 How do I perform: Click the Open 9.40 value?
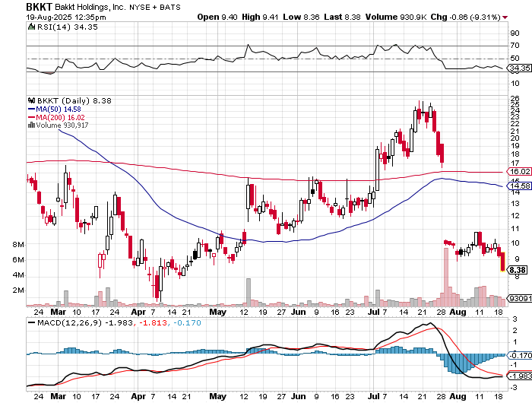tap(217, 17)
